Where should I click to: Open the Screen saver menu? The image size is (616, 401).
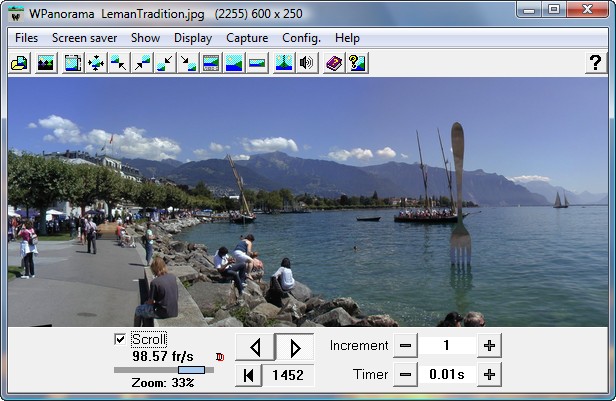(84, 38)
